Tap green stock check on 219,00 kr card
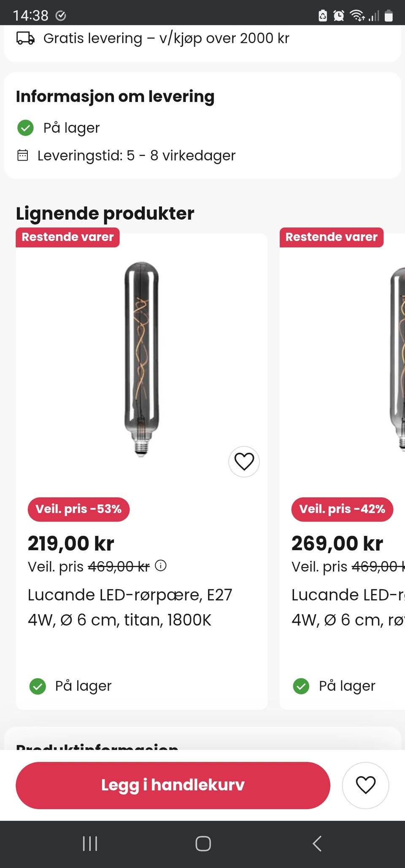Image resolution: width=405 pixels, height=868 pixels. click(38, 686)
